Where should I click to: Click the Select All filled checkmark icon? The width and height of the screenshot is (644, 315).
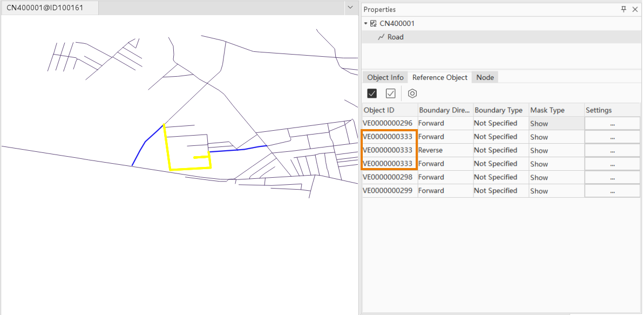click(x=372, y=93)
